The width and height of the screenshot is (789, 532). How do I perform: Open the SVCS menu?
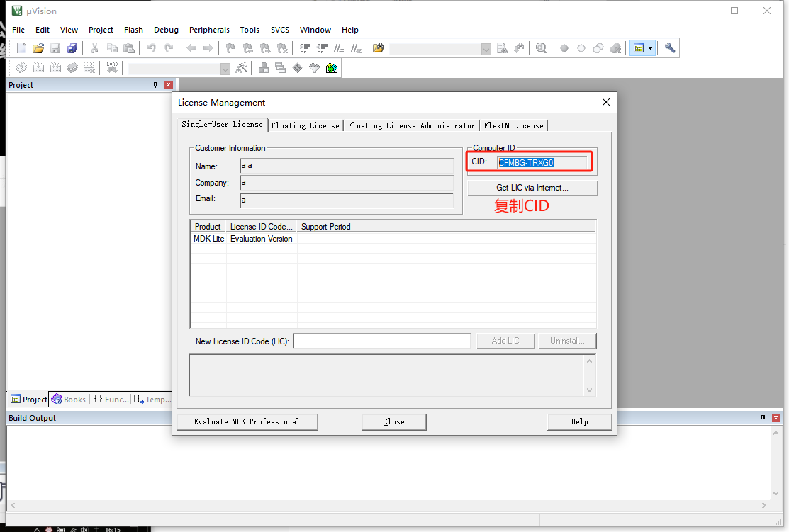280,30
